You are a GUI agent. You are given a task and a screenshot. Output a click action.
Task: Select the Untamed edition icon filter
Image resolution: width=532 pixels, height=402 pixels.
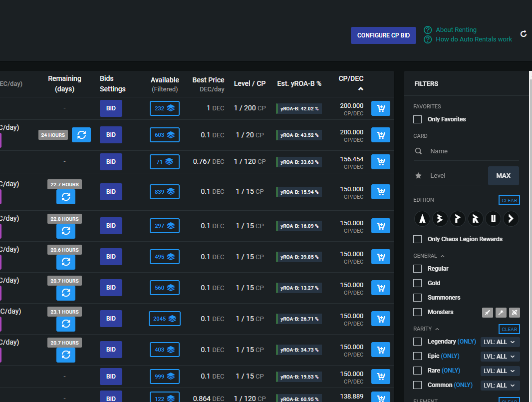click(x=493, y=218)
